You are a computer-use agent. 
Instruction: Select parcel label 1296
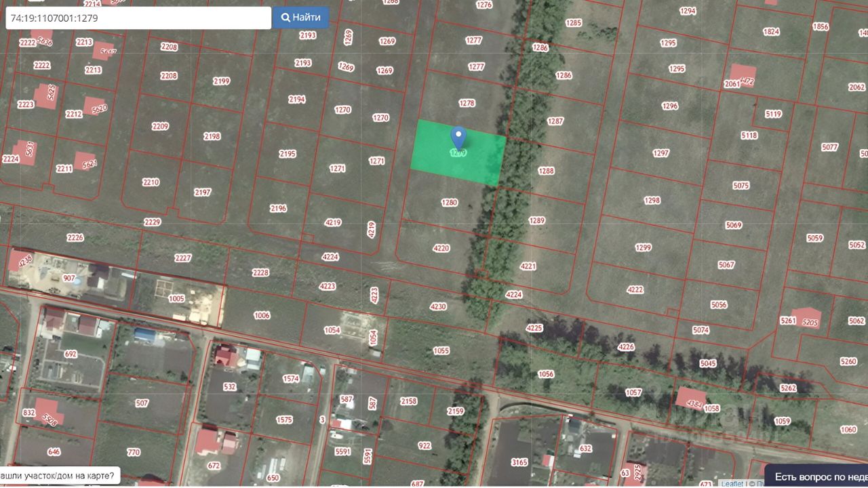pos(670,106)
